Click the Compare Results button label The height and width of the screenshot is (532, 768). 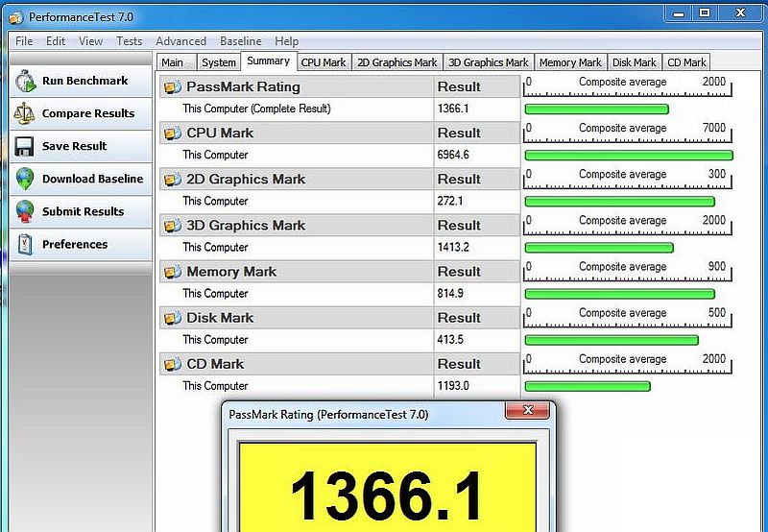(x=88, y=113)
